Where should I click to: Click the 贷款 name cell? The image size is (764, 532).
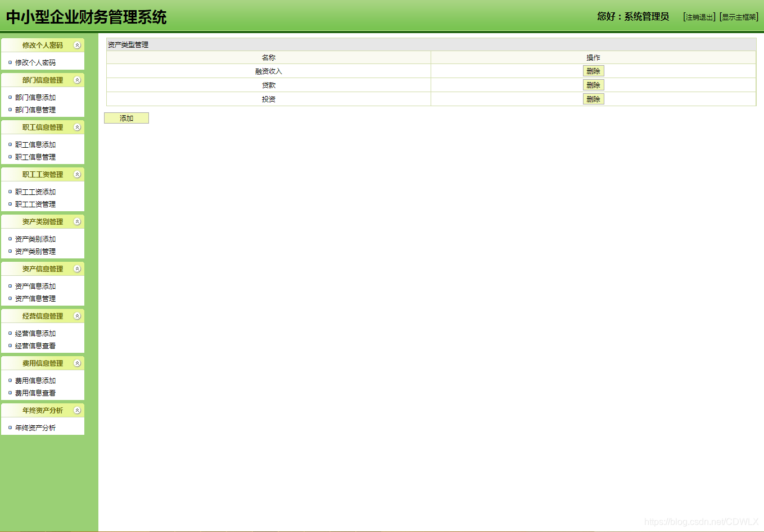click(x=269, y=85)
